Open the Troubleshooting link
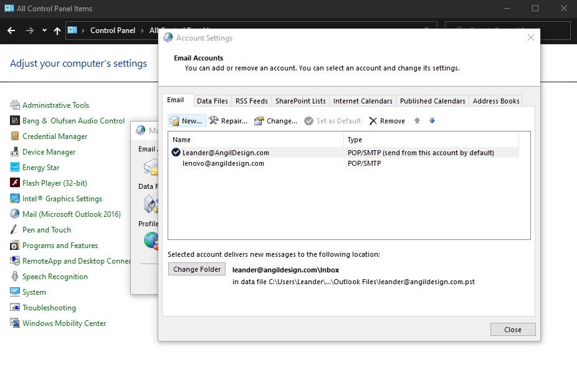 [49, 307]
